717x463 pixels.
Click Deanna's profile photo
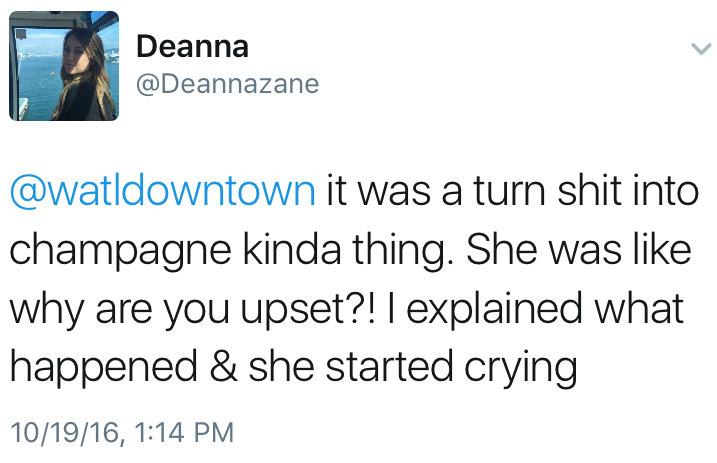tap(65, 66)
